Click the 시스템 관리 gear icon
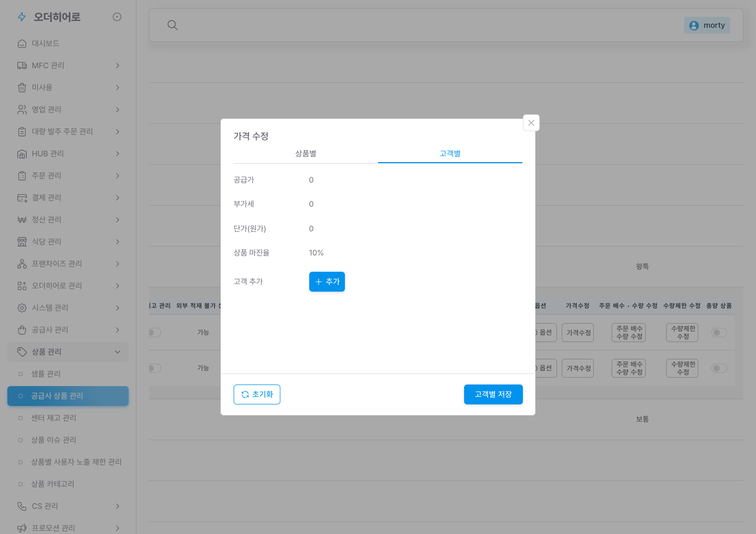Viewport: 756px width, 534px height. click(22, 308)
